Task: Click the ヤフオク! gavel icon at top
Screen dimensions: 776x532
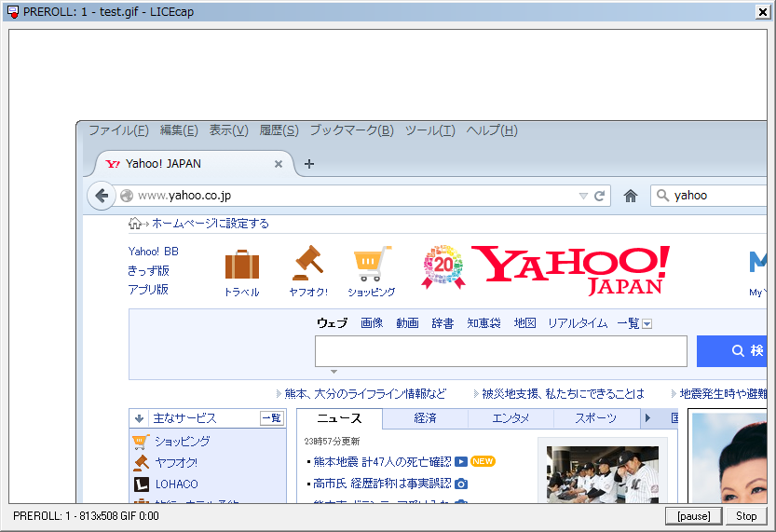Action: pos(307,263)
